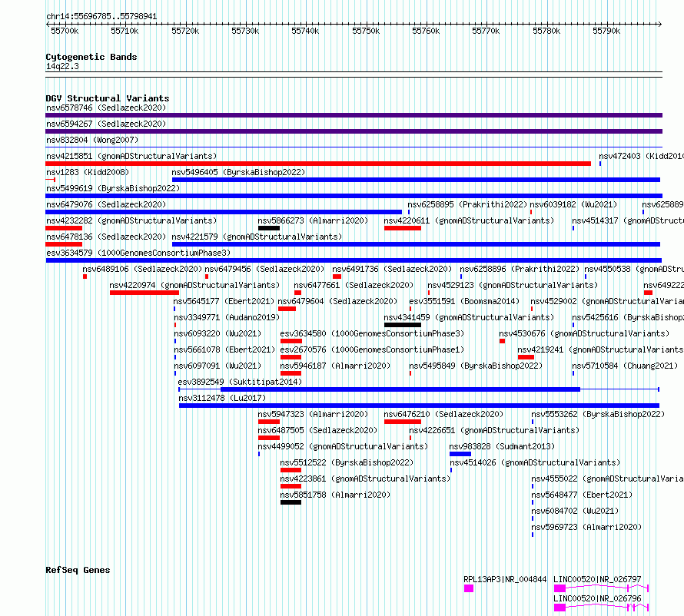Select the nsv6479604 red variant bar

287,309
